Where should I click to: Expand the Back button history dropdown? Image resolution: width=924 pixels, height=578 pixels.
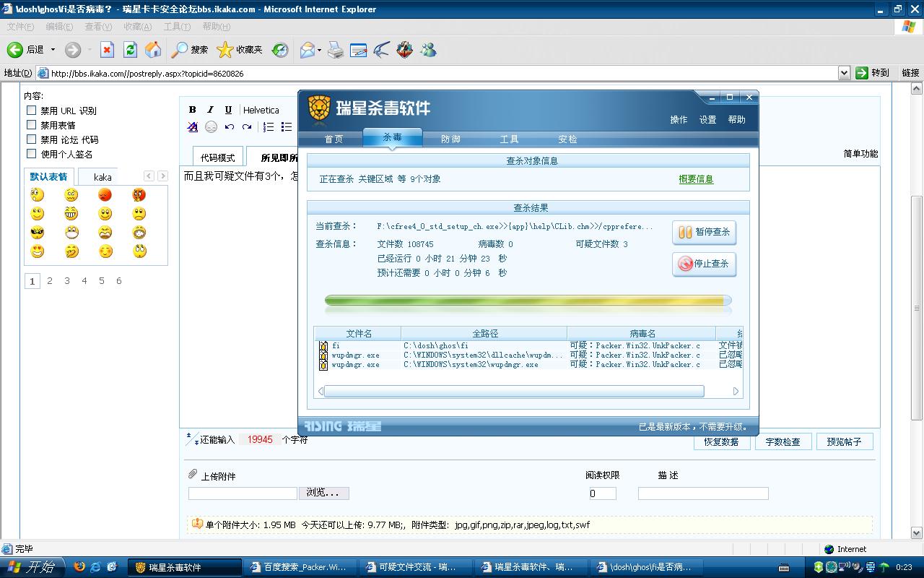click(53, 50)
